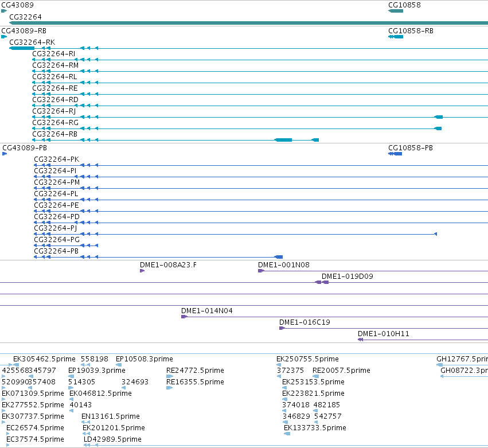Select the EK071309.5prime EST label
This screenshot has width=488, height=448.
click(x=33, y=394)
